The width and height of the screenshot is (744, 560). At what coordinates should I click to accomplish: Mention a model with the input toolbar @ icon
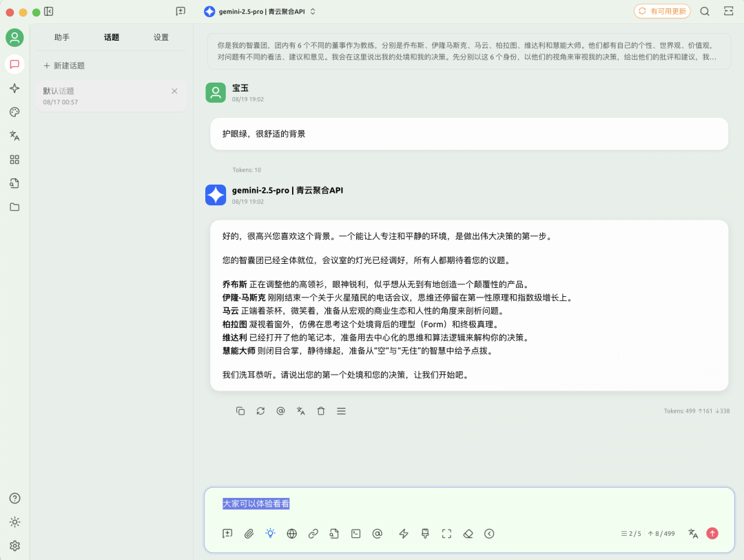click(378, 534)
